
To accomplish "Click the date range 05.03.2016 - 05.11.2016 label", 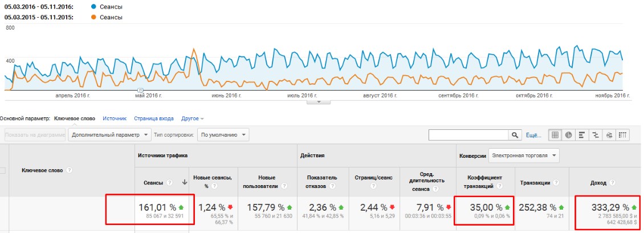I will [x=38, y=7].
